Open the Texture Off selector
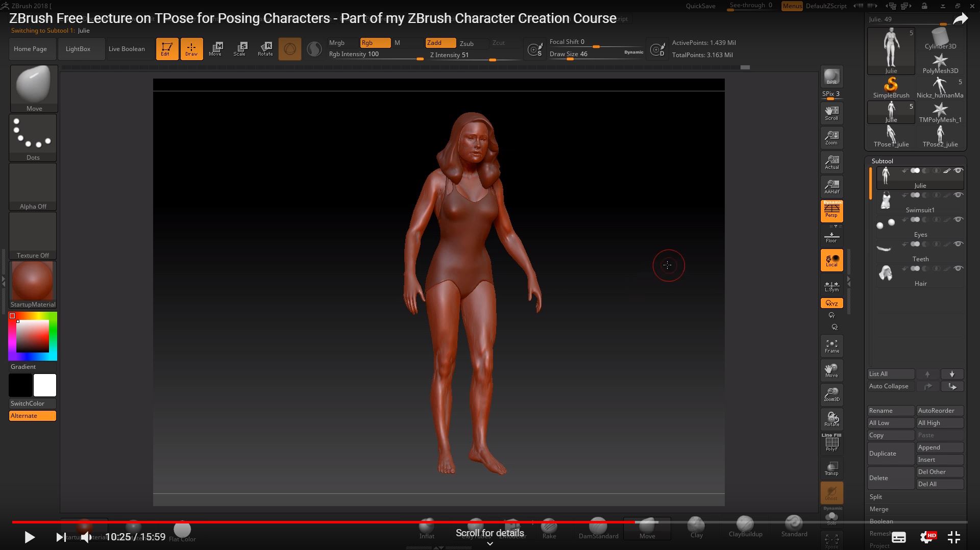This screenshot has height=550, width=980. tap(33, 235)
